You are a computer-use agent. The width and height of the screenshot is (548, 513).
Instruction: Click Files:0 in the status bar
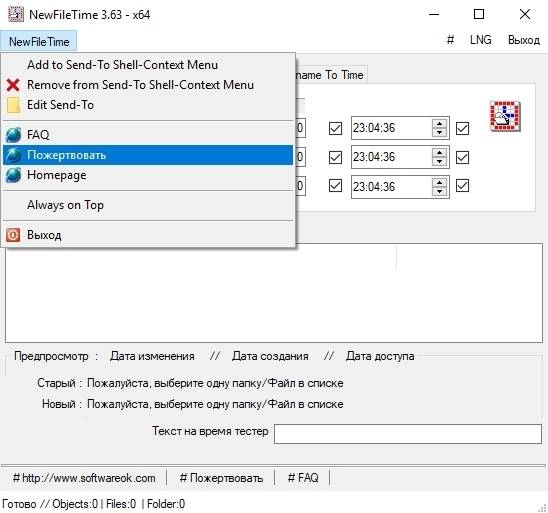pyautogui.click(x=121, y=504)
